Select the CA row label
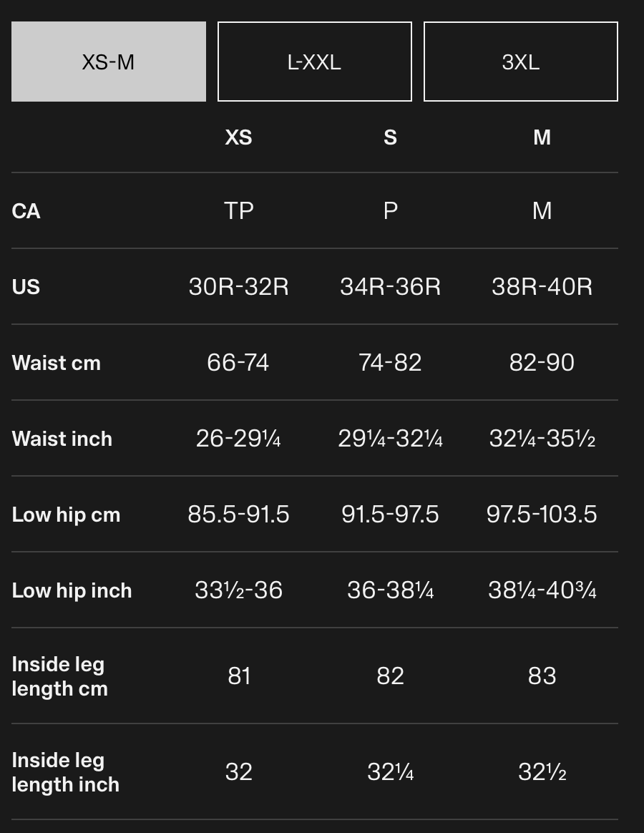Viewport: 644px width, 833px height. 26,211
